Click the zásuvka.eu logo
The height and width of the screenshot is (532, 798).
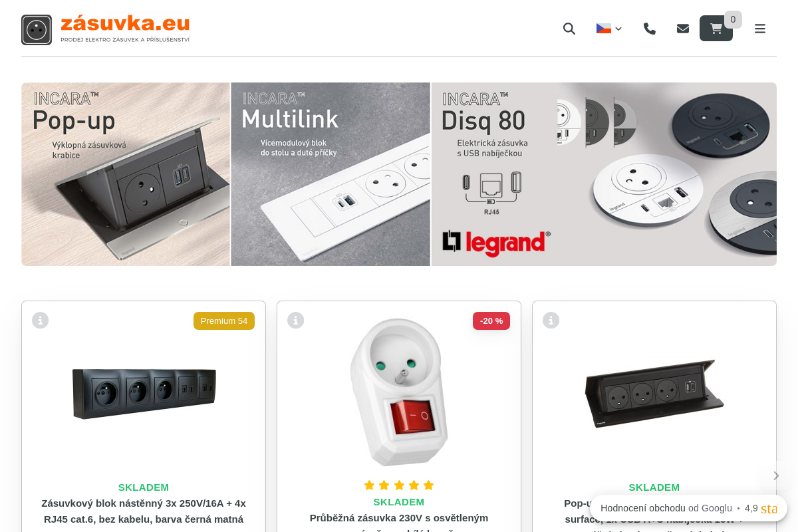click(x=106, y=30)
